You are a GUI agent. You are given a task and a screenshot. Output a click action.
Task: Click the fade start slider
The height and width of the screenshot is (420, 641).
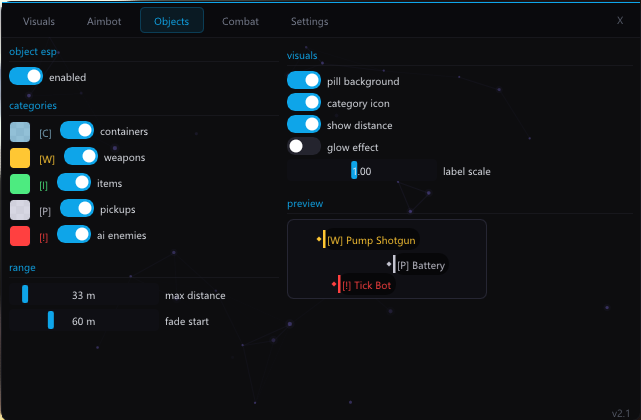click(84, 321)
